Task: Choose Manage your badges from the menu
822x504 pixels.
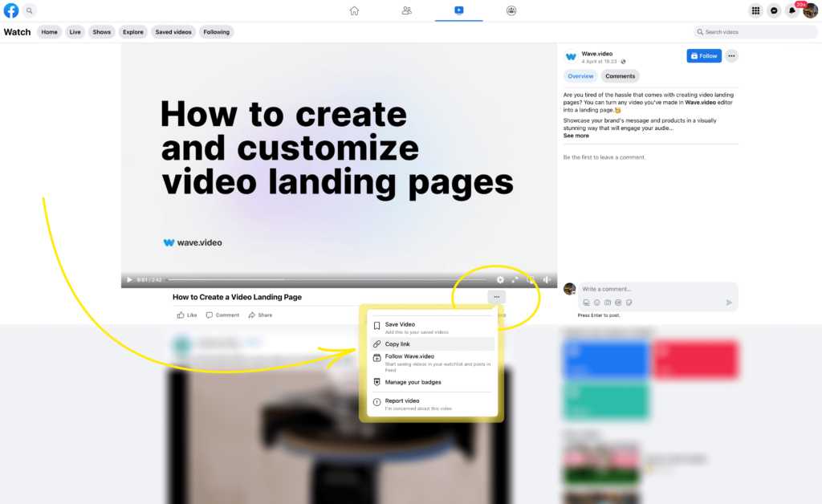Action: coord(432,382)
